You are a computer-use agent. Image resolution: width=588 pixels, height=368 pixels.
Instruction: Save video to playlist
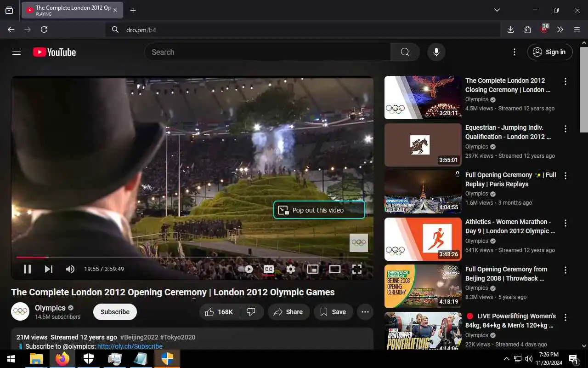click(x=333, y=312)
